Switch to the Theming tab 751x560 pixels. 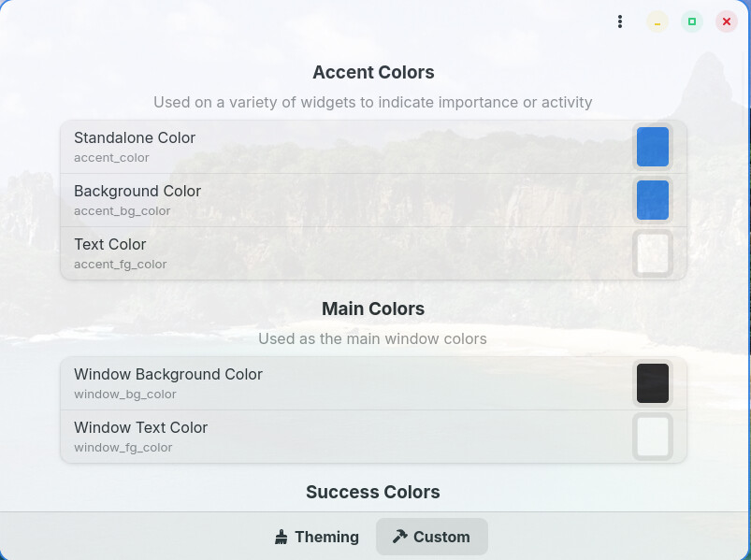click(x=317, y=537)
